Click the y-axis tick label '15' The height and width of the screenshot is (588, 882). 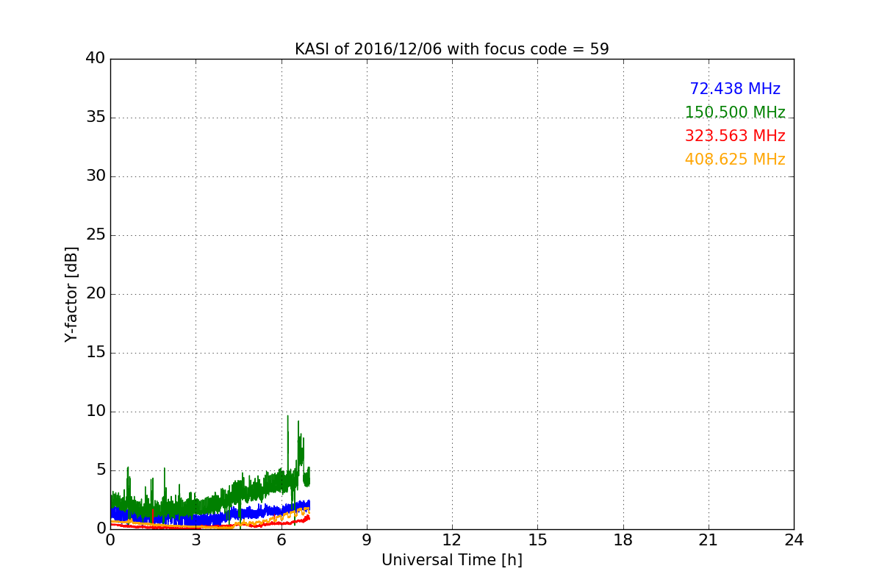tap(96, 353)
